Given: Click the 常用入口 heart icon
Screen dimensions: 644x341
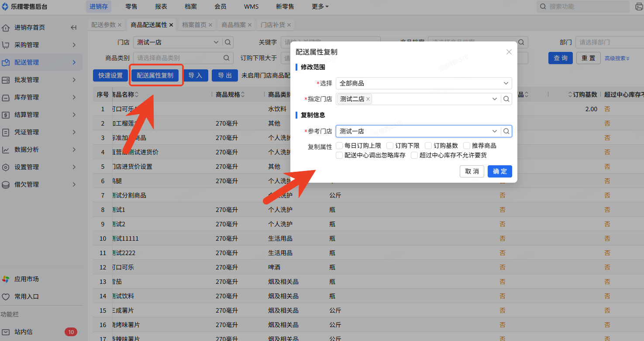Looking at the screenshot, I should point(6,297).
